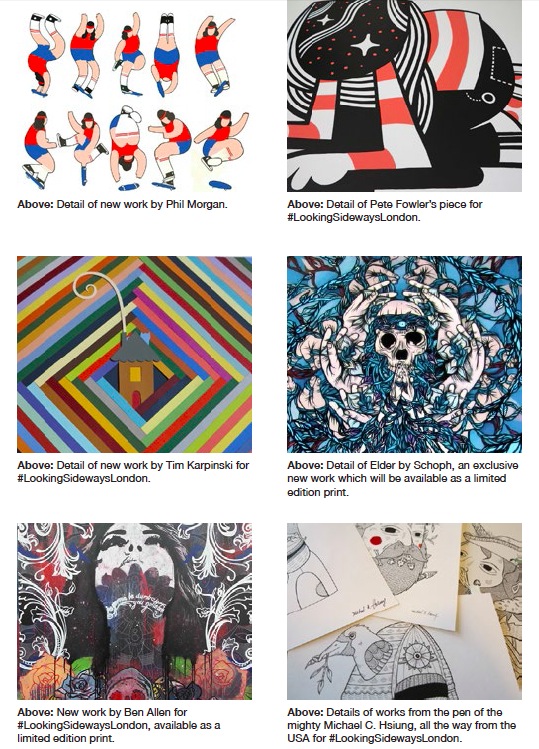Open Pete Fowler's black and red artwork
Image resolution: width=539 pixels, height=749 pixels.
404,96
